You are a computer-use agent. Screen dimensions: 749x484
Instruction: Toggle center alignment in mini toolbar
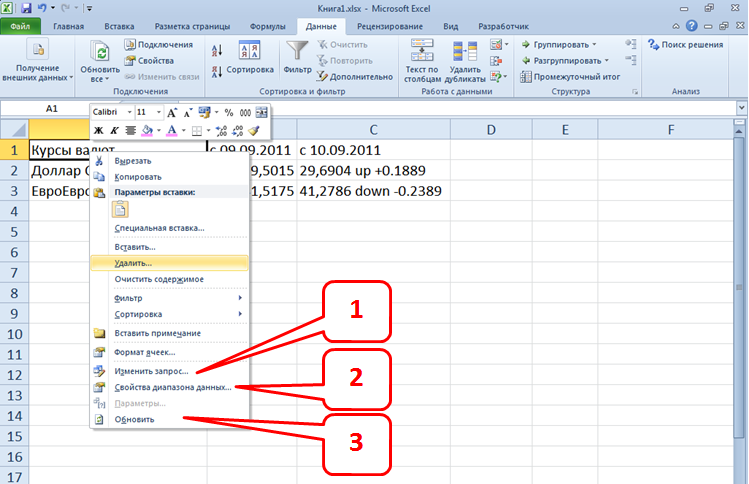tap(130, 130)
